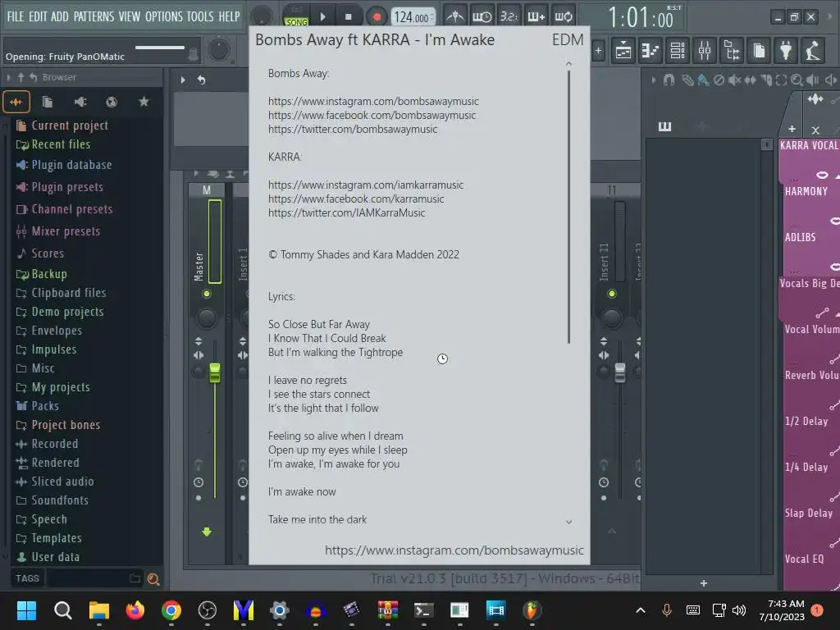Select the playlist mute tool
Viewport: 840px width, 630px height.
click(734, 80)
